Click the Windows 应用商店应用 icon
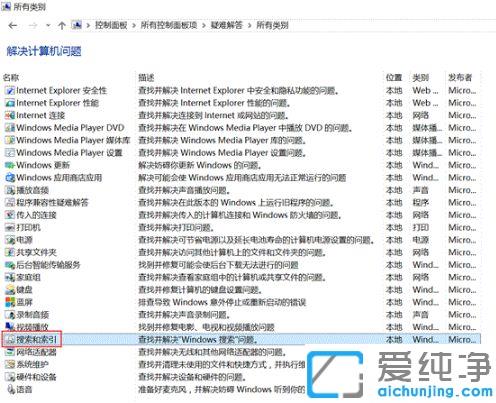 (x=10, y=178)
